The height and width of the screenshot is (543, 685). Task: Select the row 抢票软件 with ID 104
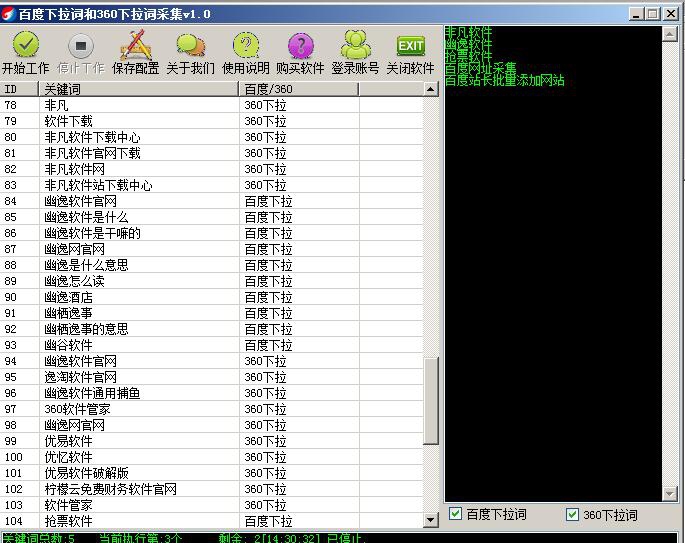pos(211,521)
